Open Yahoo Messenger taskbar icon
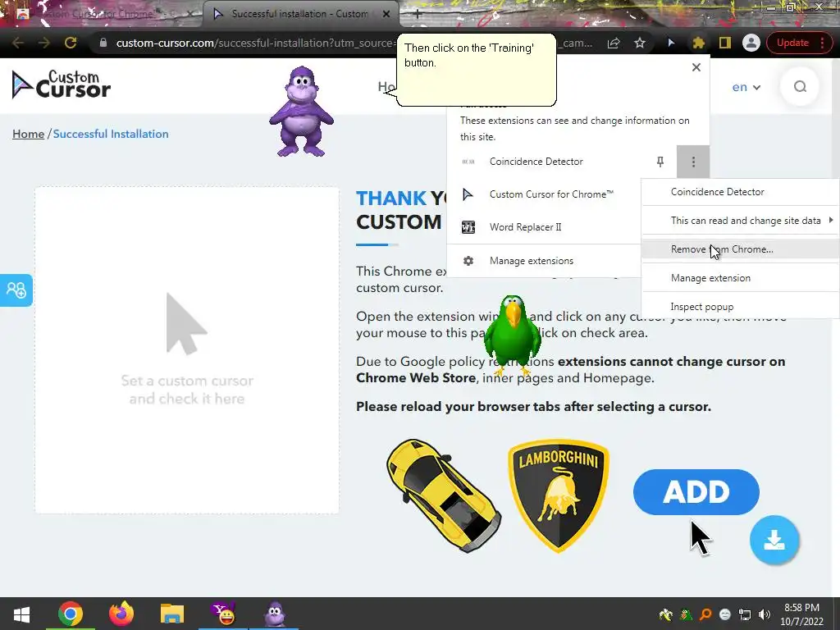 pyautogui.click(x=223, y=614)
